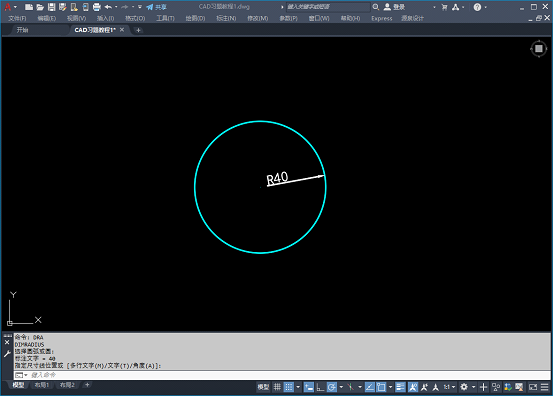Click the Plot printer icon
The width and height of the screenshot is (553, 396).
[x=97, y=7]
